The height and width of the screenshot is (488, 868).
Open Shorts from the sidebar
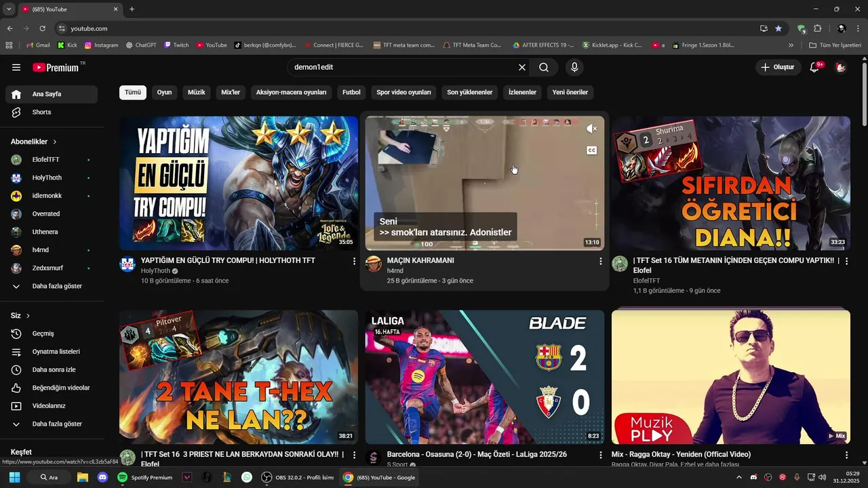click(52, 113)
